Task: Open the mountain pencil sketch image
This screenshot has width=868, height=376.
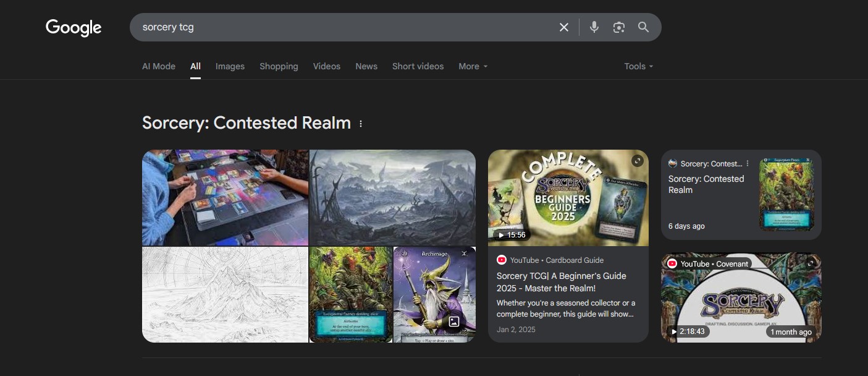Action: pos(225,295)
